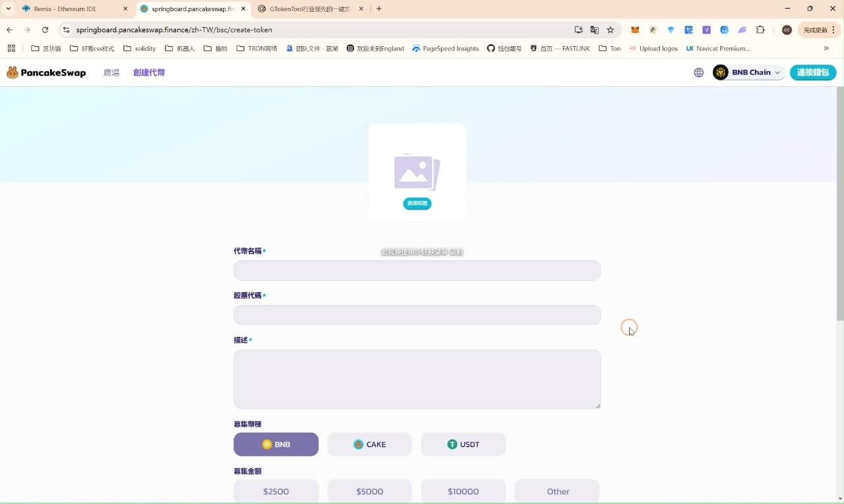Bookmark the page with the star icon
The height and width of the screenshot is (504, 844).
(611, 30)
